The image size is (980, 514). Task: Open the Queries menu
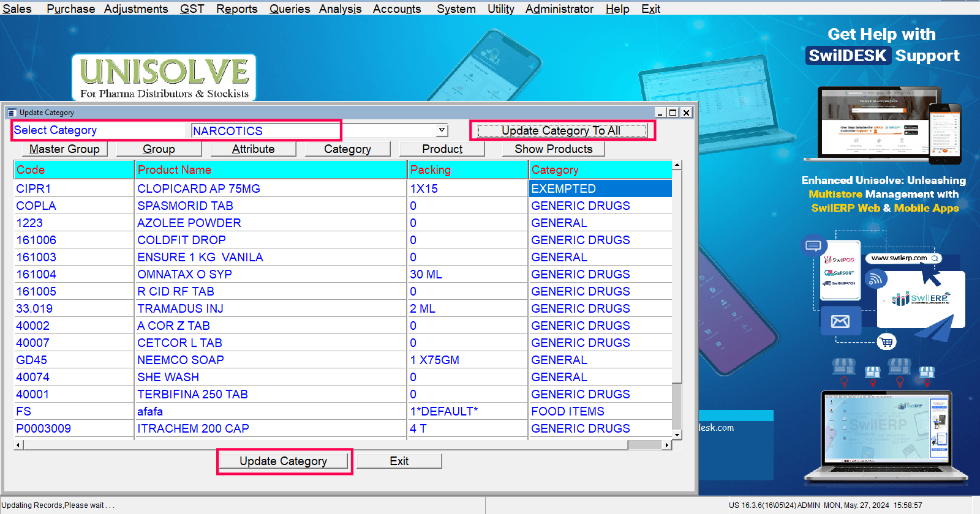click(x=290, y=9)
